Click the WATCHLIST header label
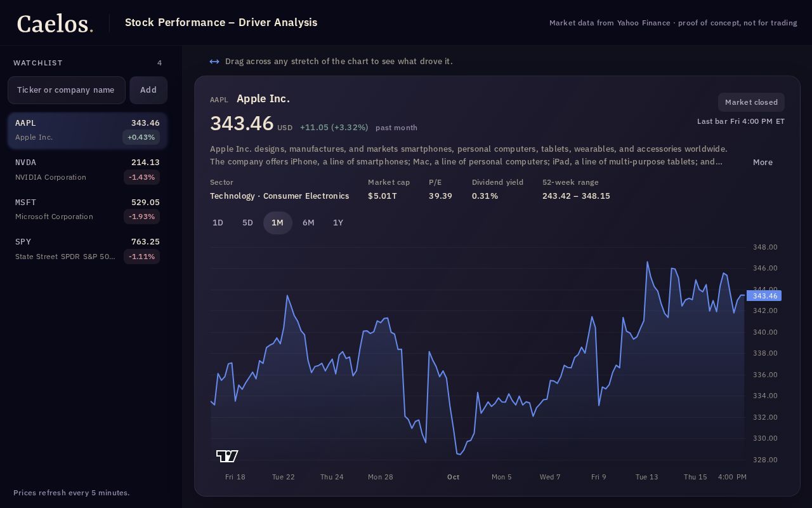Screen dimensions: 812x508 38,63
